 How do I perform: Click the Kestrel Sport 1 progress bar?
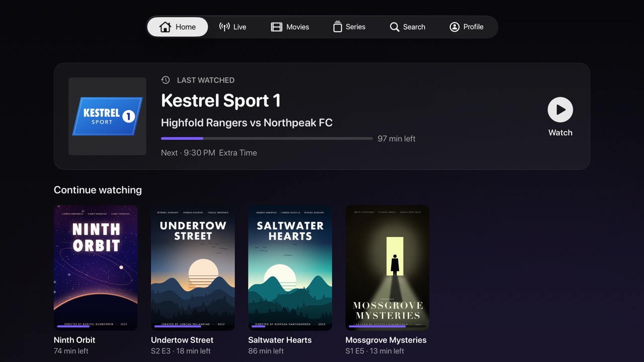[267, 138]
